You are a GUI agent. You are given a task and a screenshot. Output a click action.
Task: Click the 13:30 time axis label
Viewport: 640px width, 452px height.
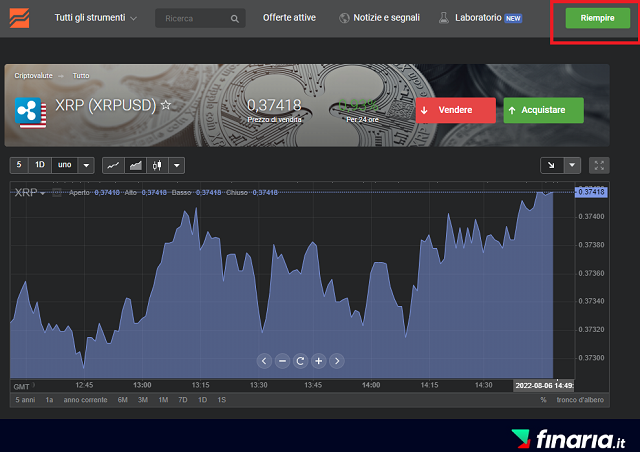click(259, 385)
